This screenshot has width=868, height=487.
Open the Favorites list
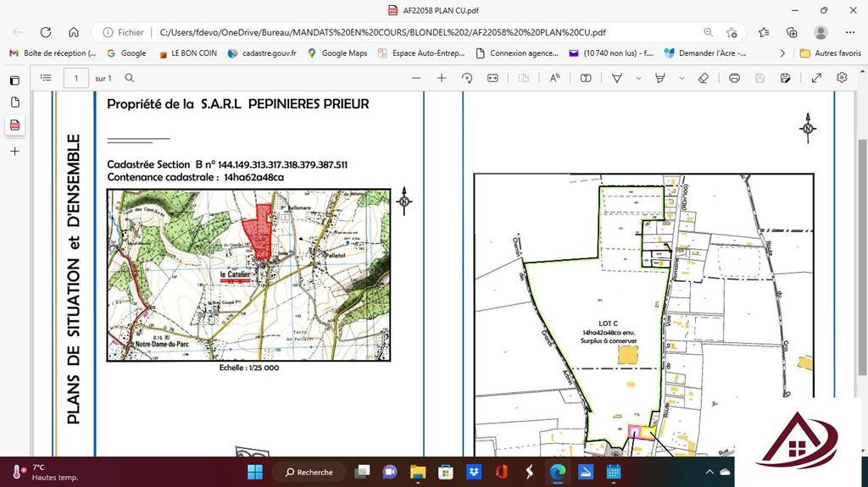click(x=764, y=32)
